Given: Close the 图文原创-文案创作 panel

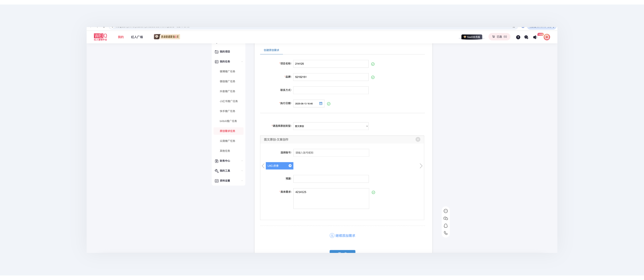Looking at the screenshot, I should click(x=418, y=139).
